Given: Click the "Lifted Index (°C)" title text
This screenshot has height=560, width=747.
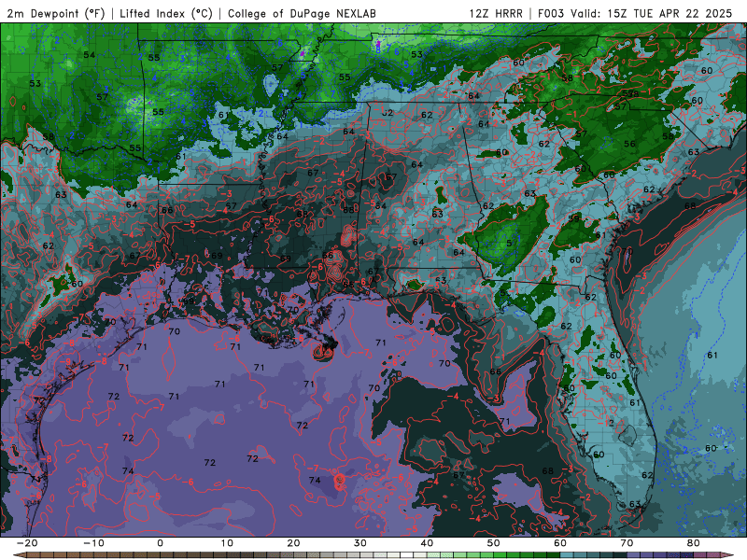Looking at the screenshot, I should pos(166,13).
